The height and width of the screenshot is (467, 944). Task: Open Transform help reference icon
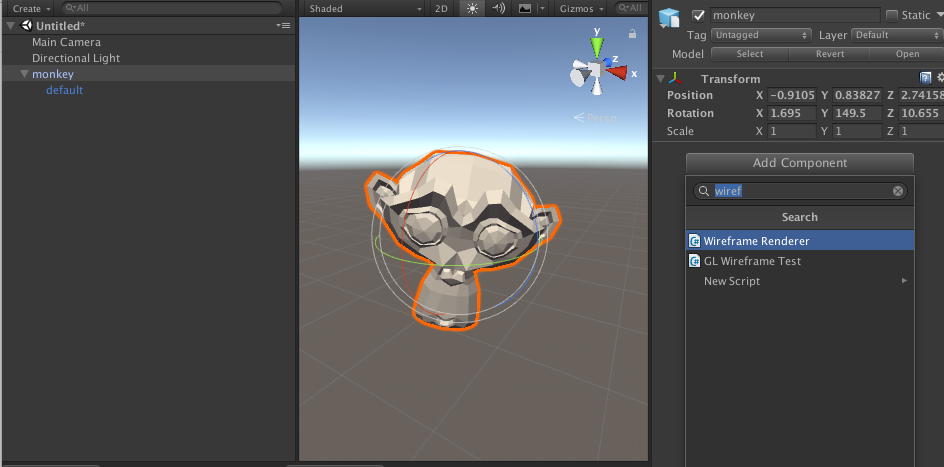[925, 78]
